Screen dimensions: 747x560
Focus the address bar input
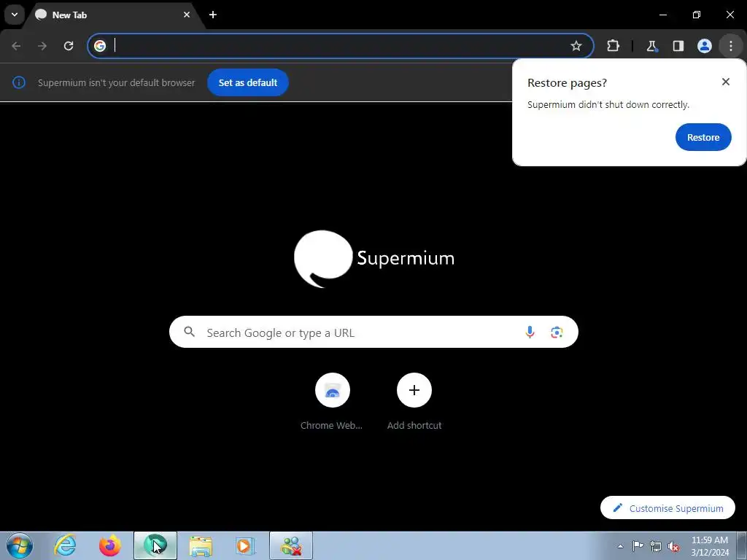pos(341,46)
